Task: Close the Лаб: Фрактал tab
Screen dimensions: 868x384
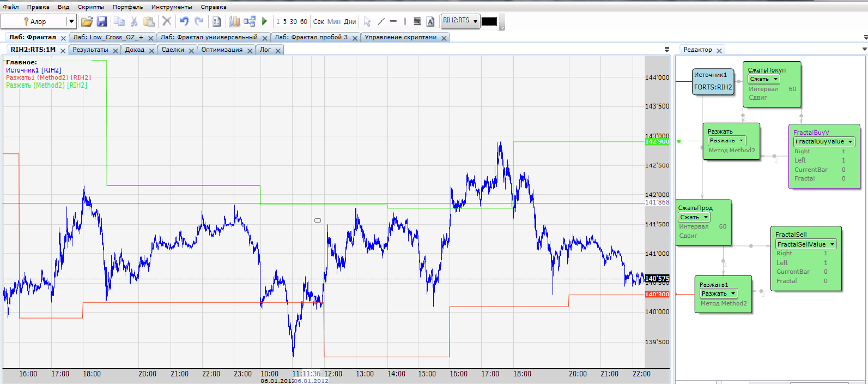Action: coord(63,38)
